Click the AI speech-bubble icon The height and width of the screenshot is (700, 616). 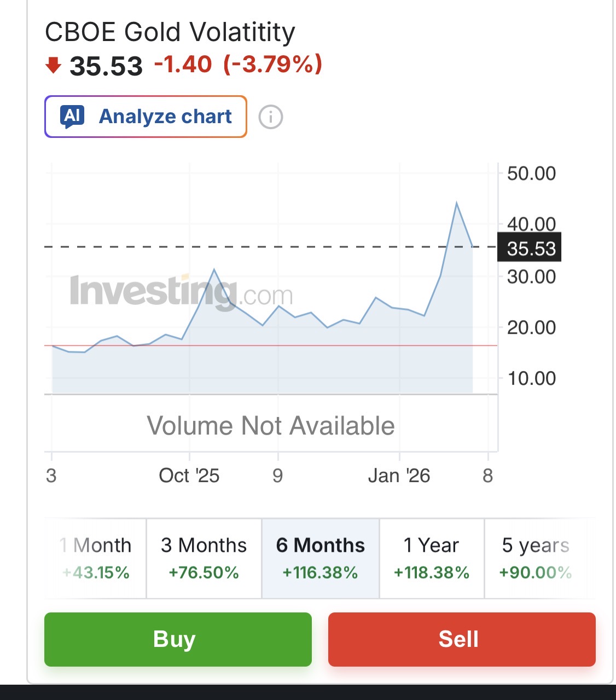[73, 117]
